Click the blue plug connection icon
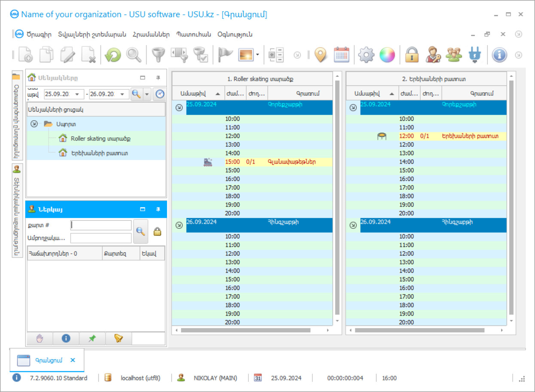Viewport: 535px width, 392px height. point(474,55)
